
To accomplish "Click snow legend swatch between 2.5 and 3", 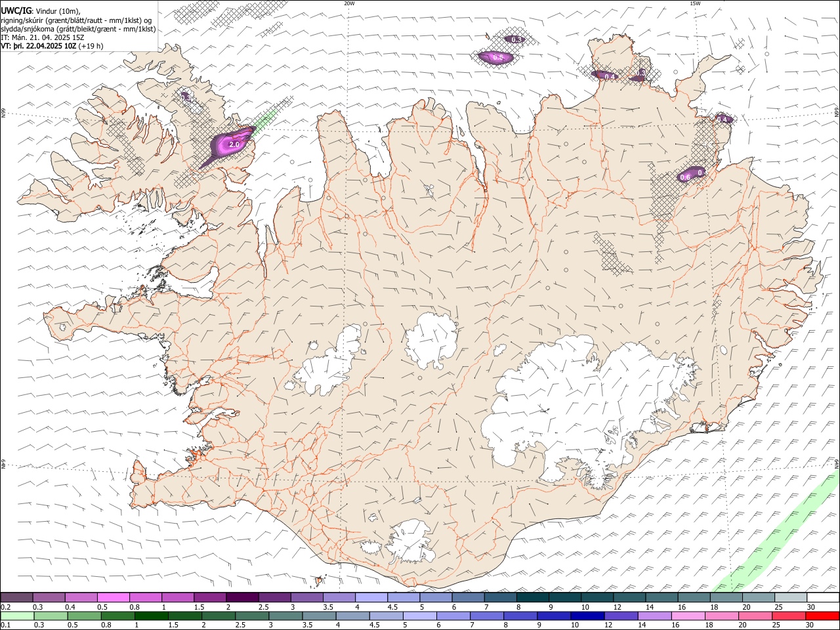I will [x=274, y=597].
